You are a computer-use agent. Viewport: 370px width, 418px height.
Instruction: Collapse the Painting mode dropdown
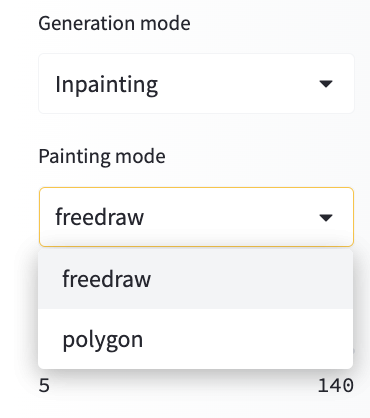coord(196,217)
